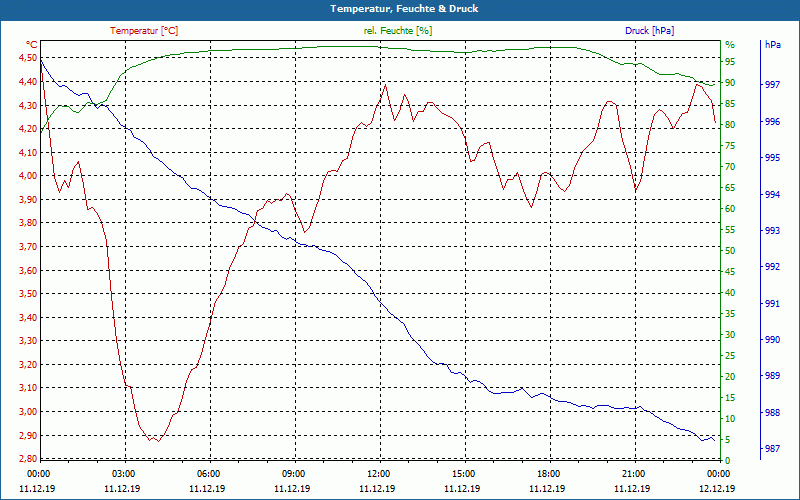Click the temperature axis value '3,80'
This screenshot has width=800, height=500.
[x=28, y=222]
